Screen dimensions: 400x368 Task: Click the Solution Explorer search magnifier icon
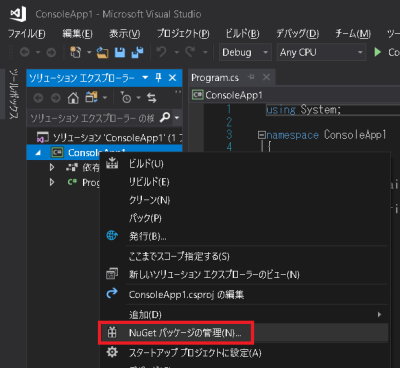click(165, 117)
